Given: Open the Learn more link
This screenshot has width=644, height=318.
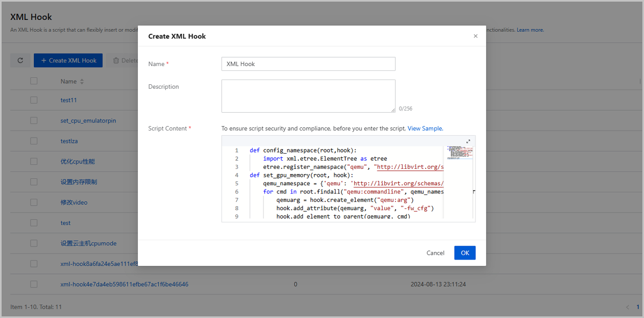Looking at the screenshot, I should (x=530, y=30).
